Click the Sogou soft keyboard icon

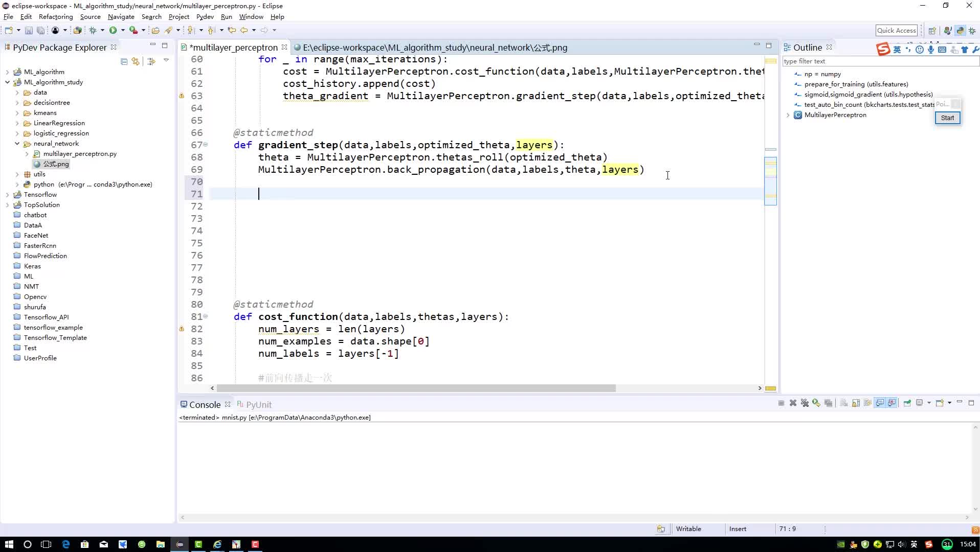point(942,50)
